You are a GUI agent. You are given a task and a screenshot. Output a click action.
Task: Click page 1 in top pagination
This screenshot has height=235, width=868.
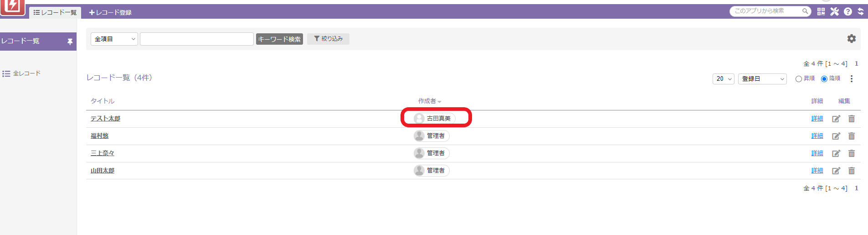click(x=856, y=64)
